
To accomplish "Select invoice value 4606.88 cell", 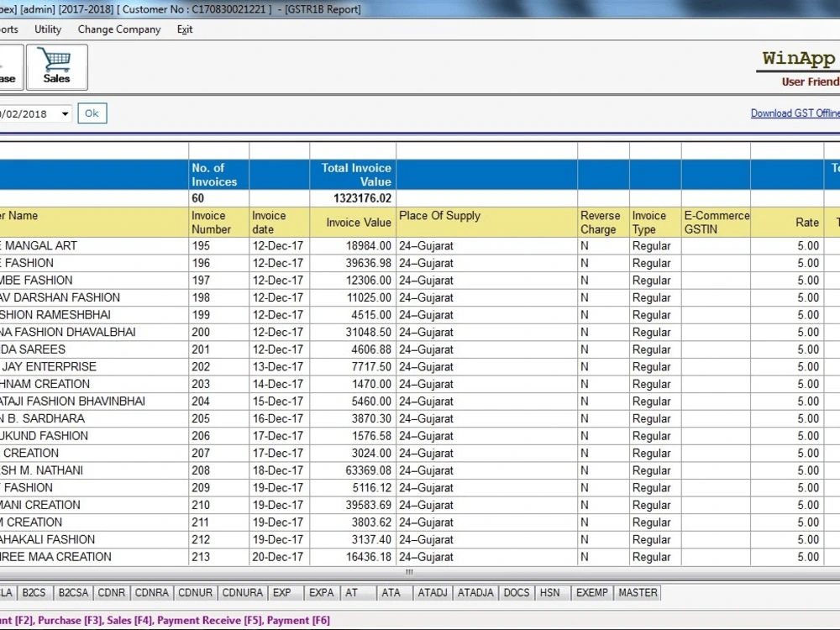I will pyautogui.click(x=353, y=349).
